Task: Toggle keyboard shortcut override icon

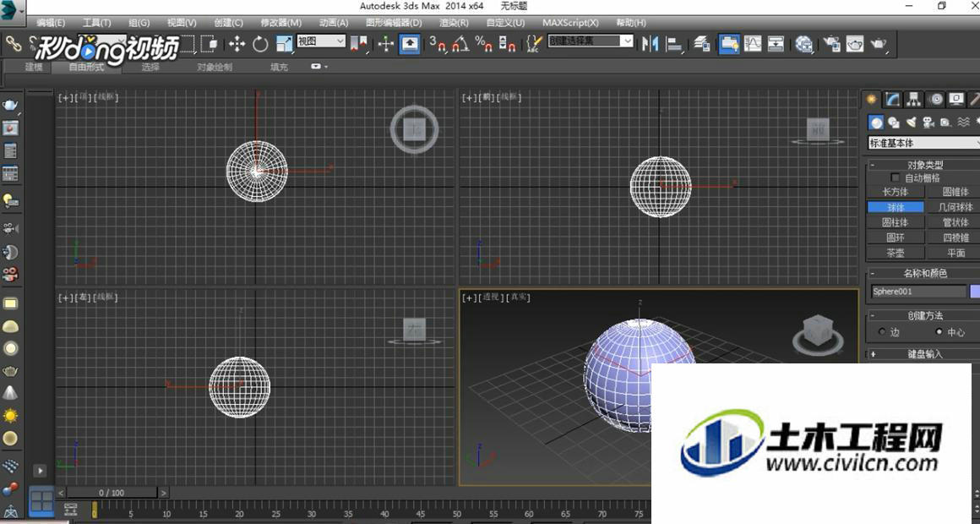Action: click(x=410, y=44)
